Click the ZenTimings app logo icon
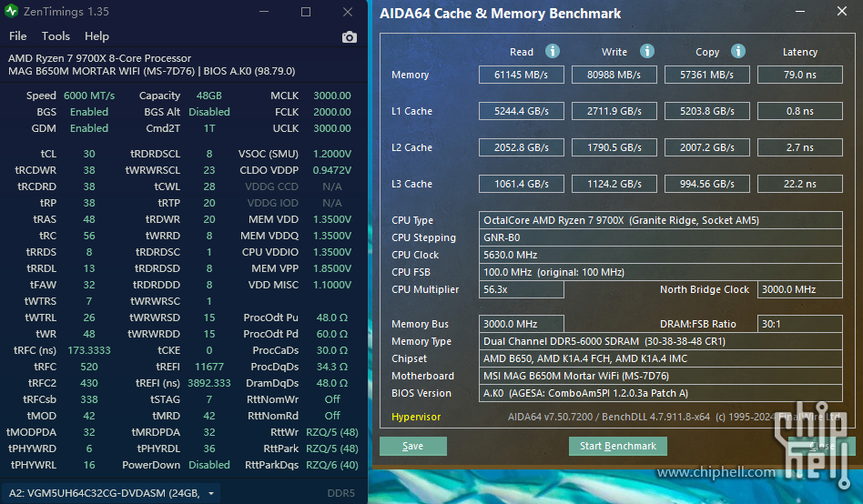863x504 pixels. tap(11, 11)
